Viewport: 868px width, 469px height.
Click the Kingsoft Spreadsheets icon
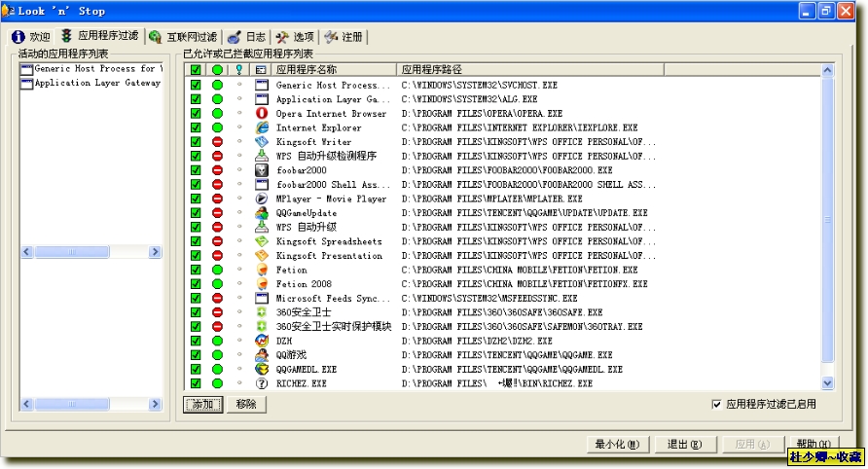pos(262,241)
